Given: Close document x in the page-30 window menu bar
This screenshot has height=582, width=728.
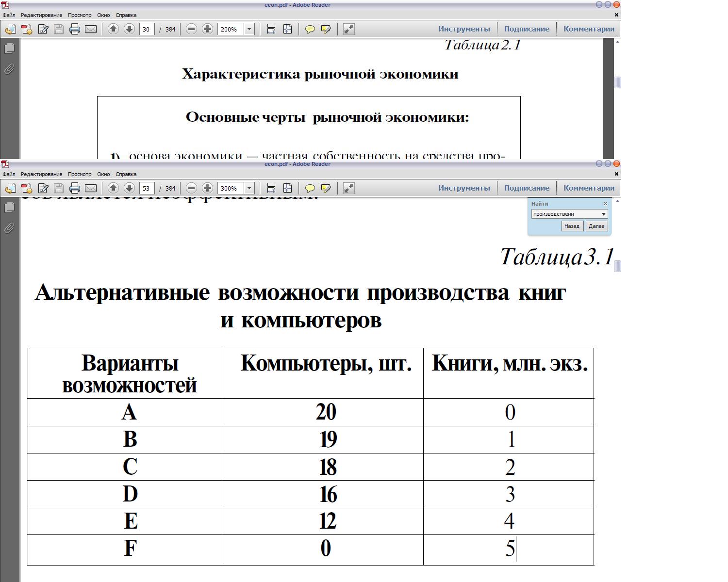Looking at the screenshot, I should pos(616,15).
